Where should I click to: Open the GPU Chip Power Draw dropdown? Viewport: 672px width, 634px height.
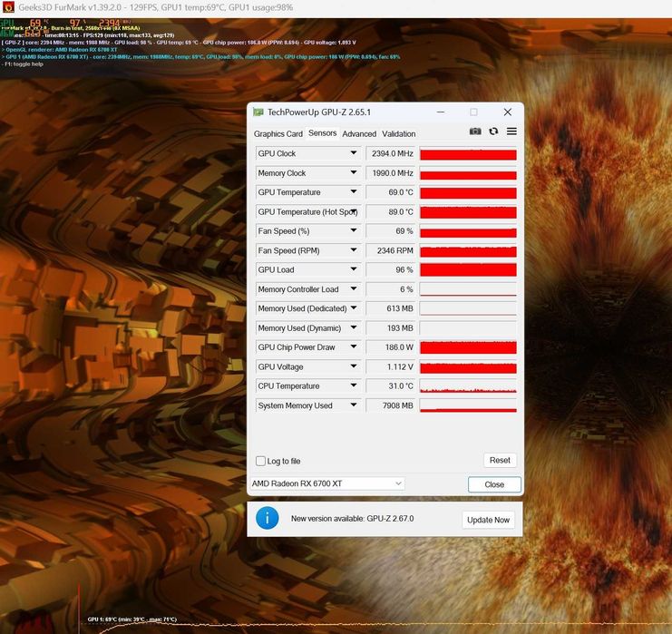[x=354, y=346]
